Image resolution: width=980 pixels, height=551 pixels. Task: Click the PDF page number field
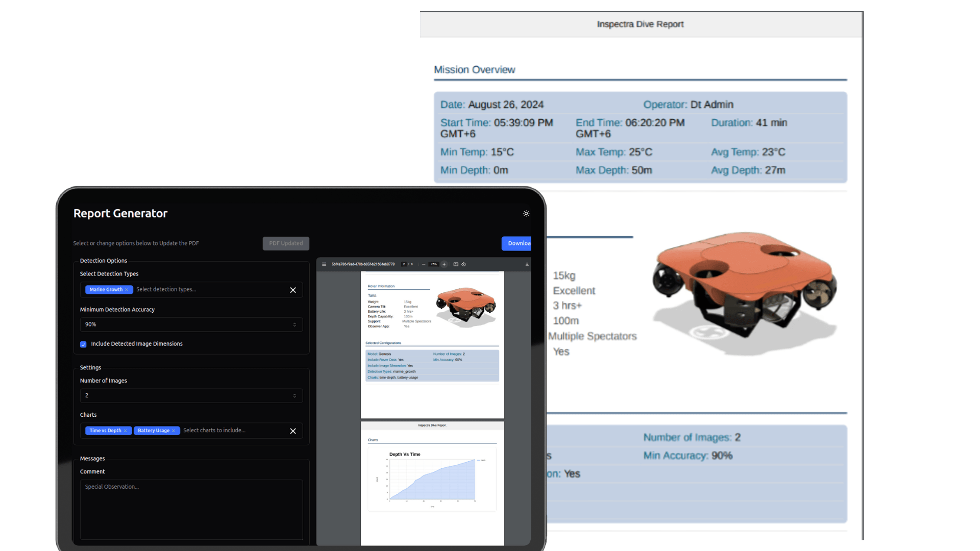[x=404, y=264]
